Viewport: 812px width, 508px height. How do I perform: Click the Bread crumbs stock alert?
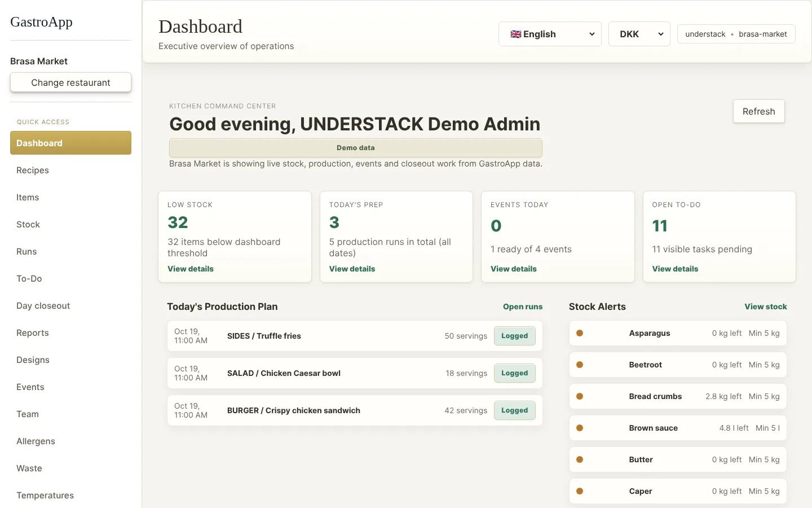(x=678, y=396)
